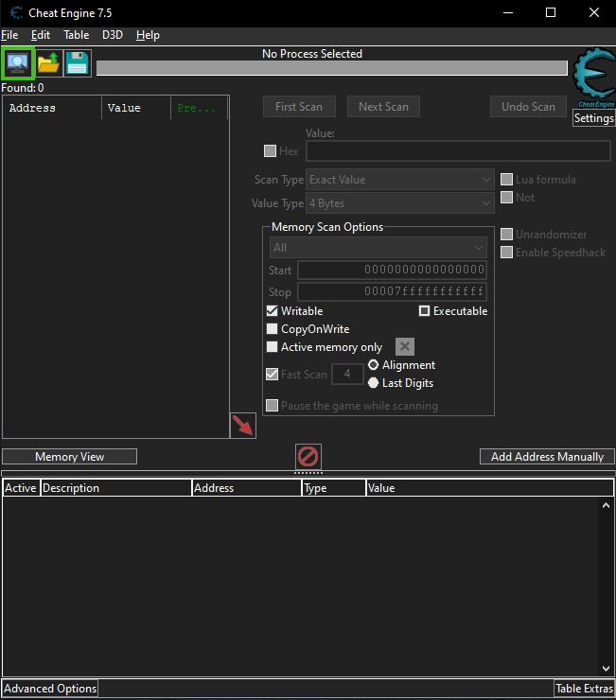Click the Address column header in found list
This screenshot has height=700, width=616.
point(53,108)
